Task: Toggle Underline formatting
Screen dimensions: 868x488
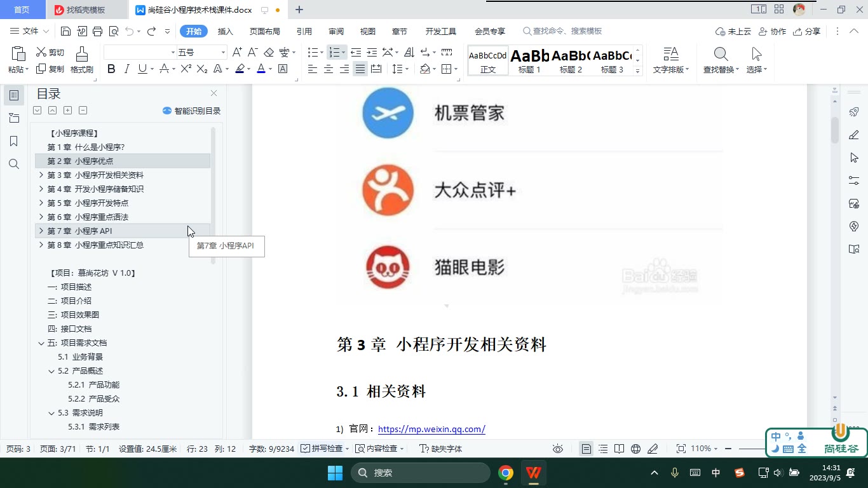Action: (x=142, y=69)
